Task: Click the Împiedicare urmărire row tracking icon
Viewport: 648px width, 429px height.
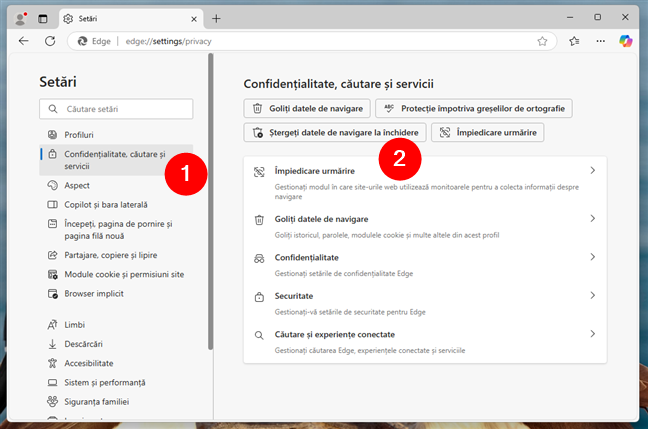Action: 259,172
